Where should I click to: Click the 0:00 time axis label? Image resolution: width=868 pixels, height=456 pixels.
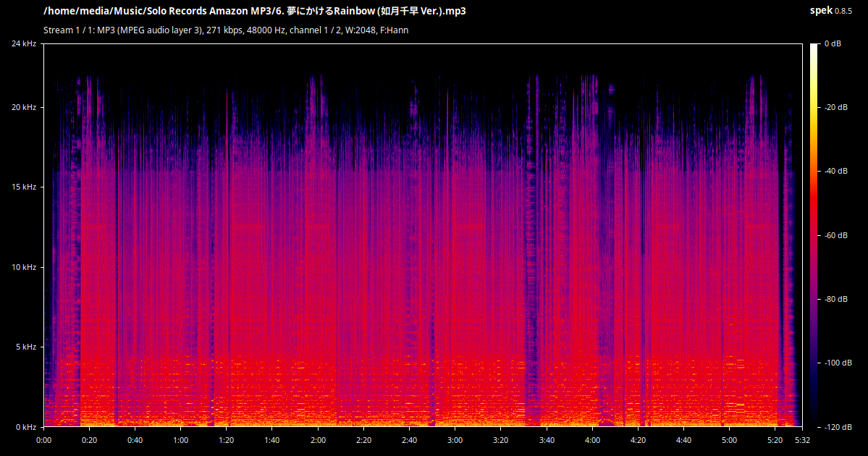pyautogui.click(x=43, y=440)
